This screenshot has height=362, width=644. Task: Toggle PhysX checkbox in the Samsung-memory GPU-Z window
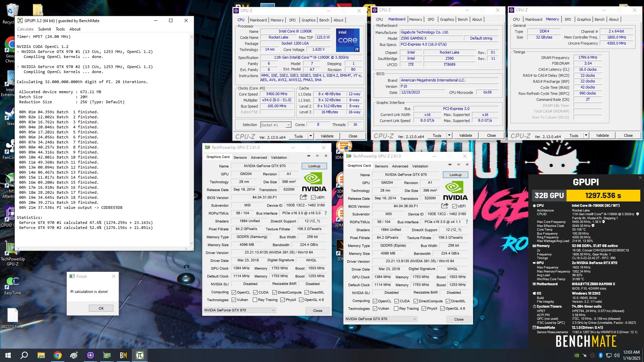point(282,300)
